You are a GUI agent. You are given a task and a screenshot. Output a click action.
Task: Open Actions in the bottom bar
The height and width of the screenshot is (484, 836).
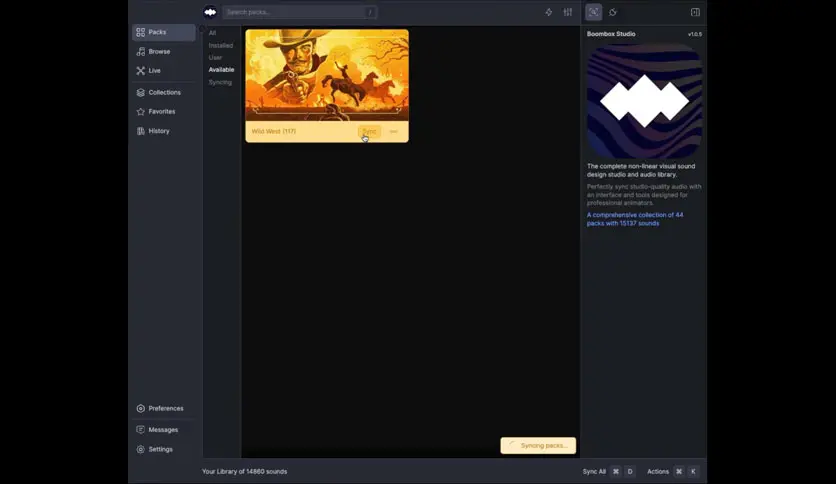pyautogui.click(x=658, y=472)
